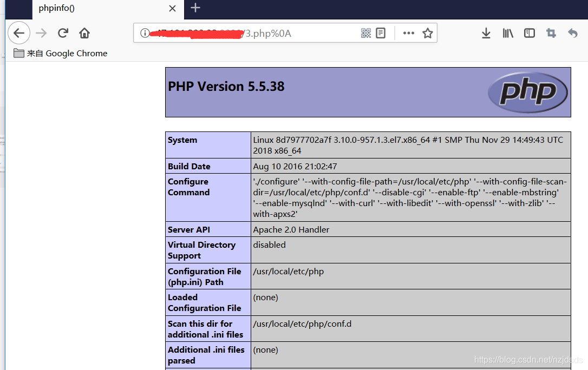Select the Linux 8d7977702a7f system value
This screenshot has height=370, width=588.
tap(410, 145)
